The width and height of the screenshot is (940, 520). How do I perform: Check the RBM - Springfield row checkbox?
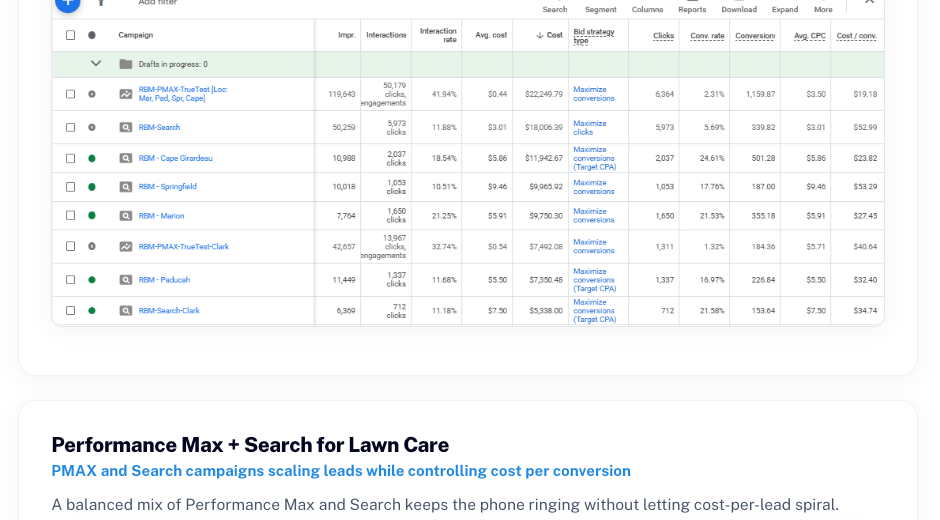[x=70, y=187]
